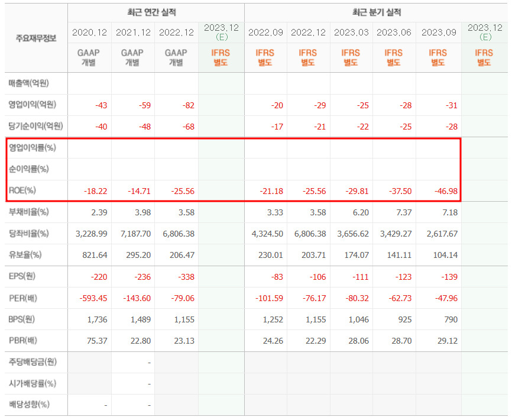Click PBR value 75.37
The width and height of the screenshot is (512, 420).
(97, 341)
